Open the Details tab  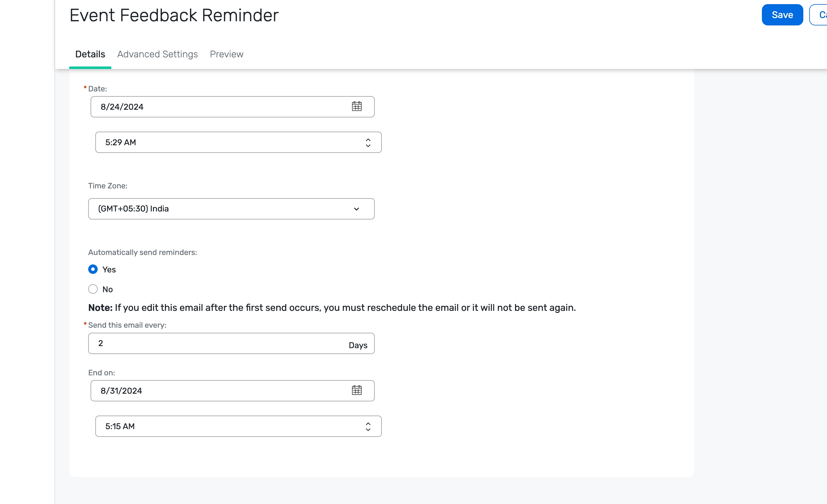coord(90,54)
